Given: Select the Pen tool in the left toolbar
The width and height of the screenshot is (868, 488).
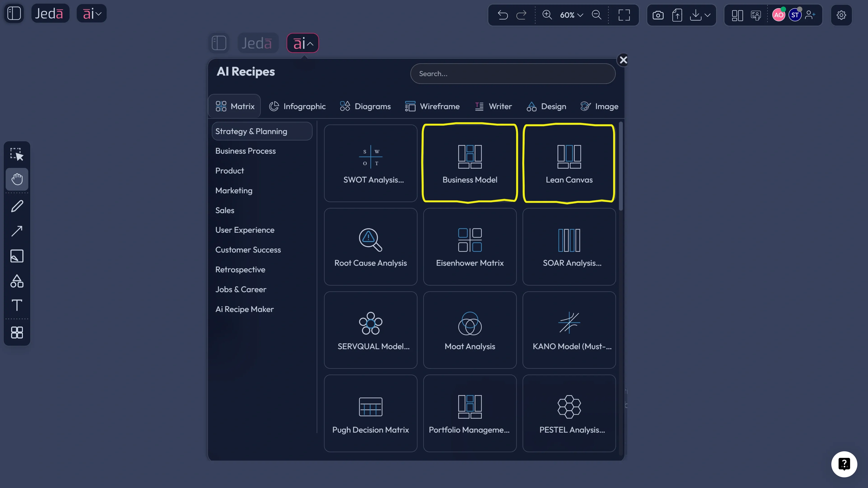Looking at the screenshot, I should click(17, 206).
